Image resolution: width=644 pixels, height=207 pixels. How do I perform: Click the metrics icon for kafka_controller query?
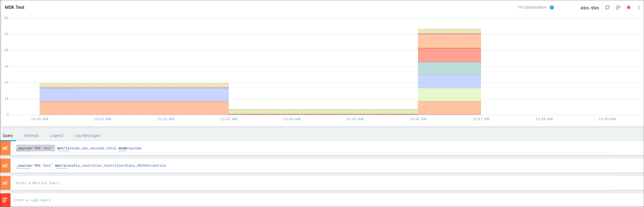(x=5, y=166)
